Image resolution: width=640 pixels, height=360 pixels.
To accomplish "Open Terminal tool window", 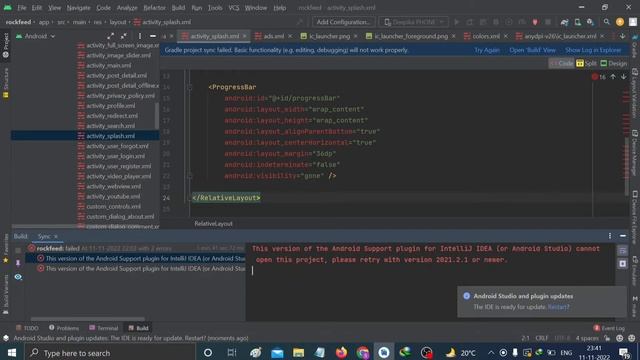I will point(104,328).
